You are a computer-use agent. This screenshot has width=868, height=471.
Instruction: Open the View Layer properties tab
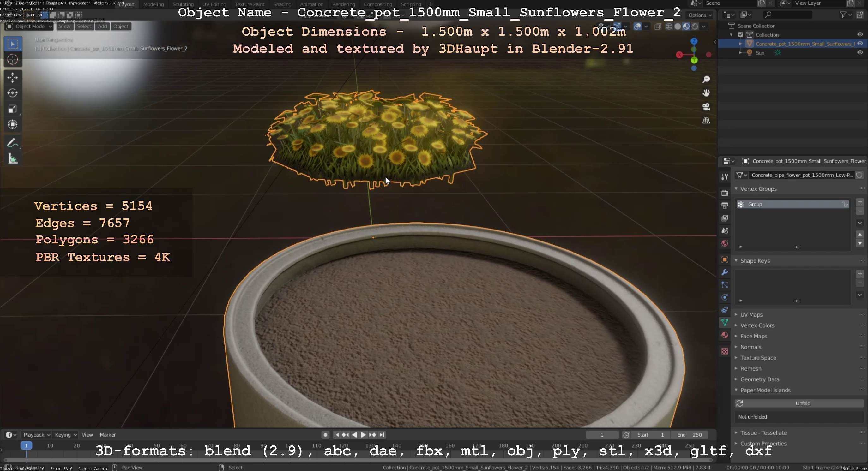(x=725, y=218)
